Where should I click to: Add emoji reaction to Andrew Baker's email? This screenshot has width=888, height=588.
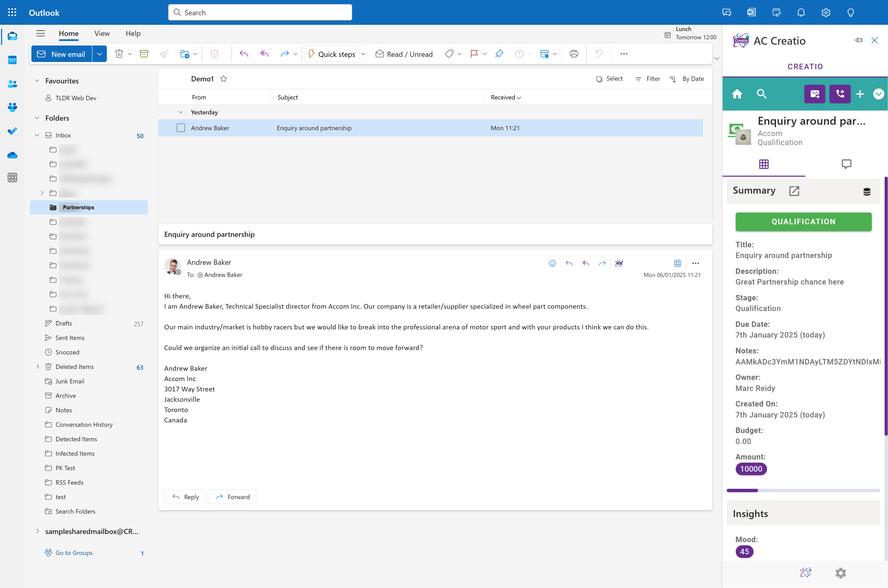click(x=552, y=263)
